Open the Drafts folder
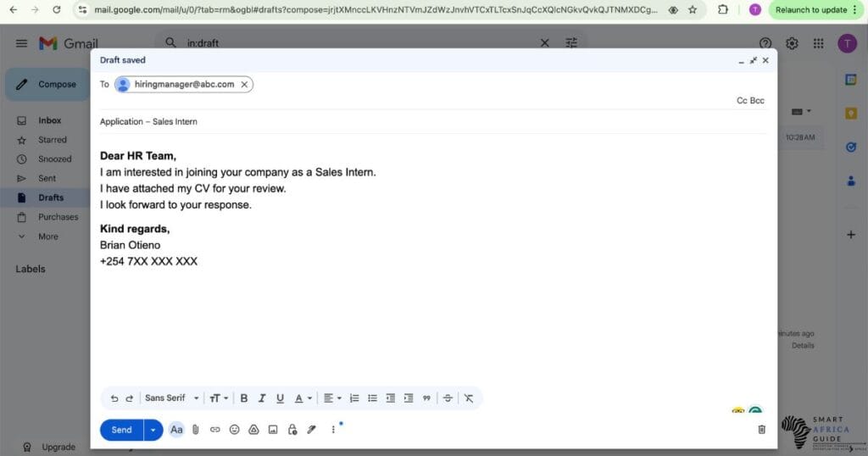Screen dimensions: 868x456 50,197
